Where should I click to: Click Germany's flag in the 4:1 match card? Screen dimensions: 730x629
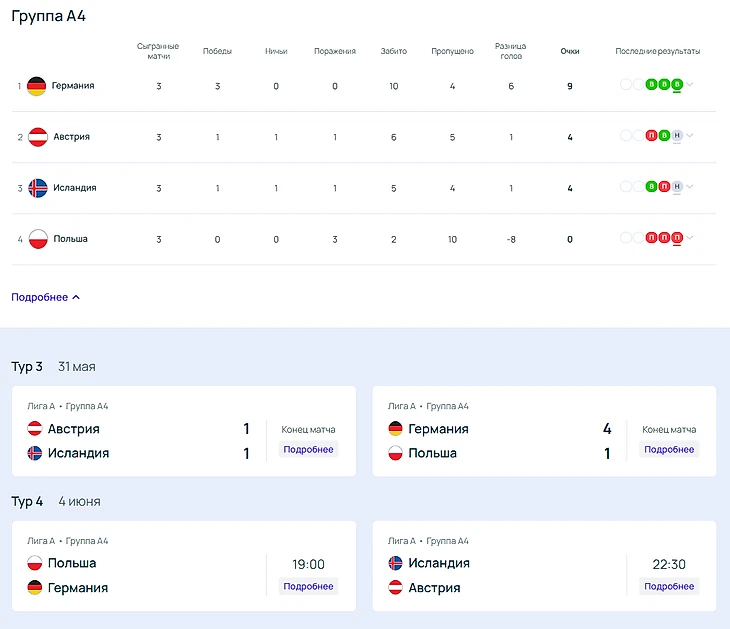396,429
